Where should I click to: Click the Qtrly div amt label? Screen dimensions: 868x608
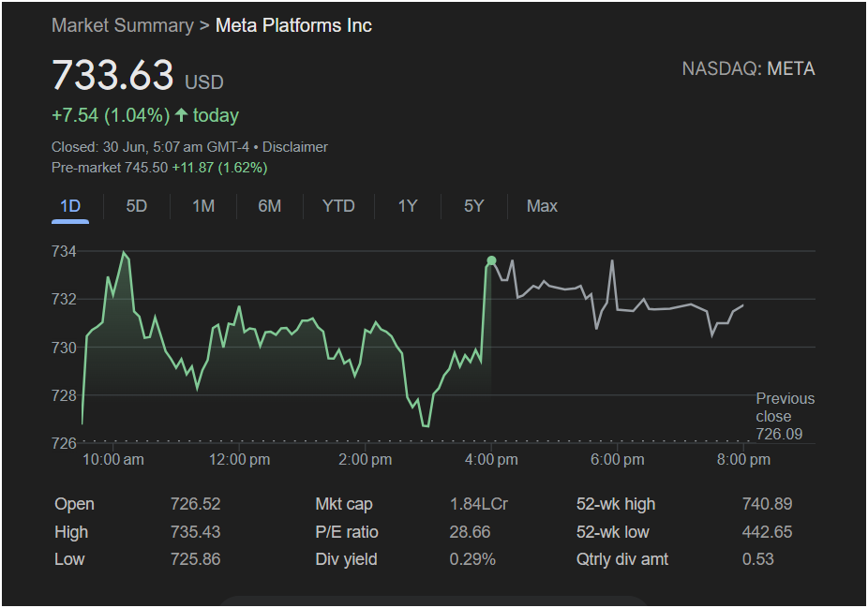click(622, 559)
